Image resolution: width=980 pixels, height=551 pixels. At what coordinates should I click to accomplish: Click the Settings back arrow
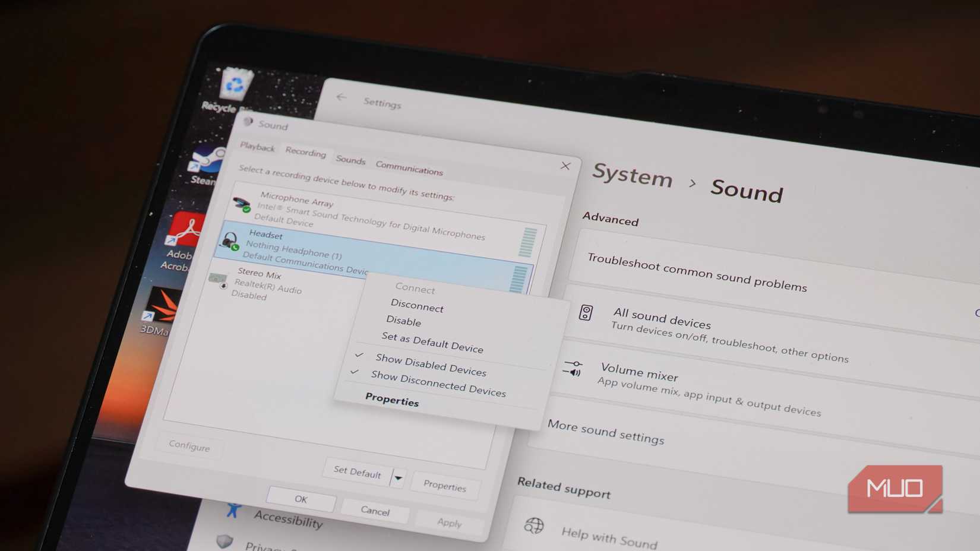click(342, 97)
